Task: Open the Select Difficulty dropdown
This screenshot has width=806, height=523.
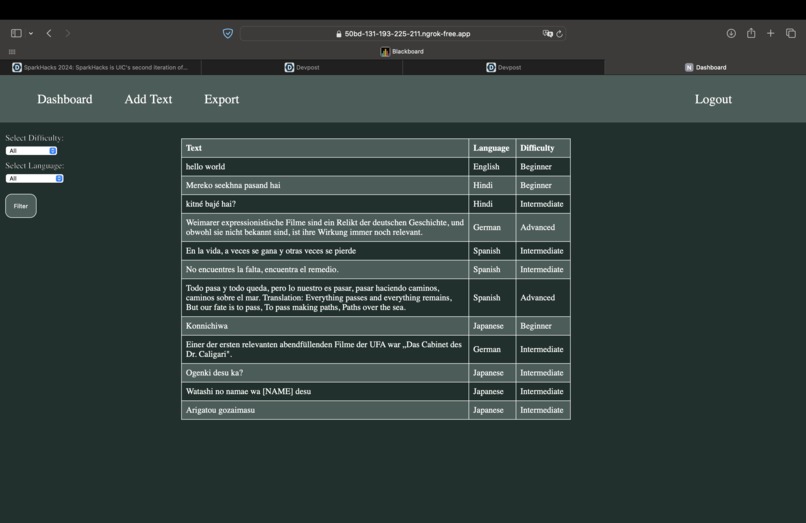Action: [x=31, y=151]
